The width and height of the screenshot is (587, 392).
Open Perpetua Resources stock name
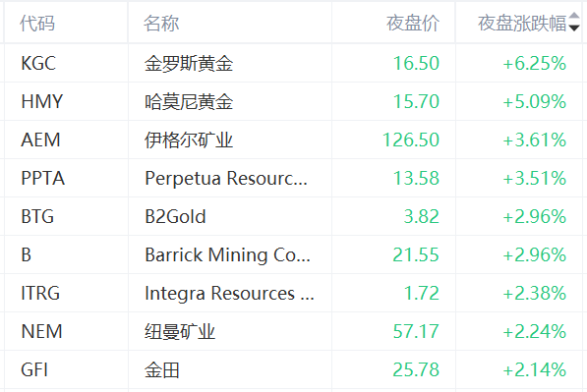pos(226,179)
